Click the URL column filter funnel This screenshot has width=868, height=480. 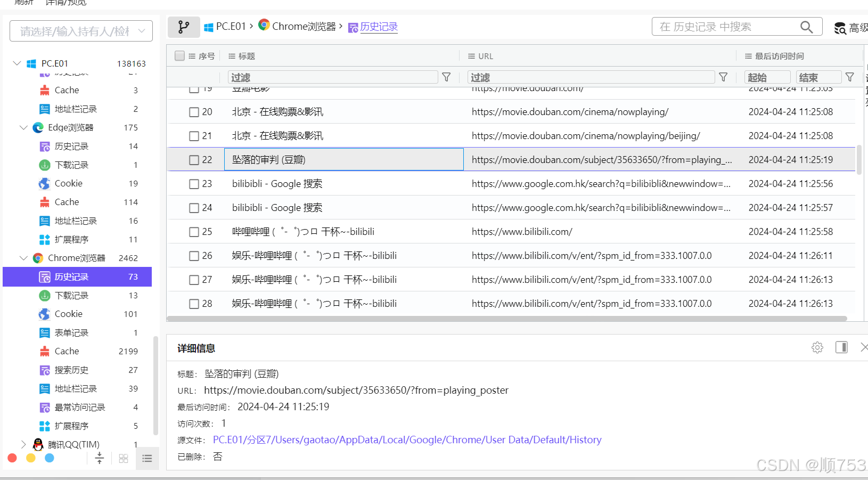click(x=723, y=77)
